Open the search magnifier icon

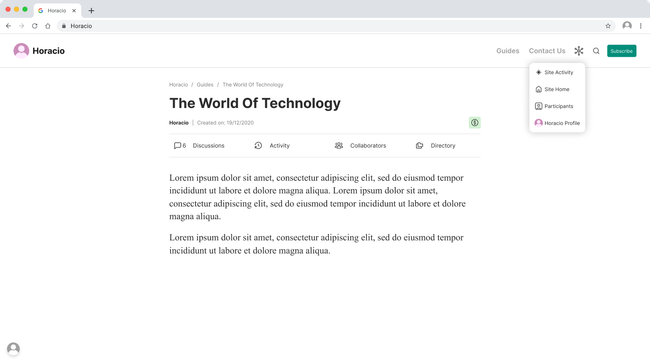[596, 51]
